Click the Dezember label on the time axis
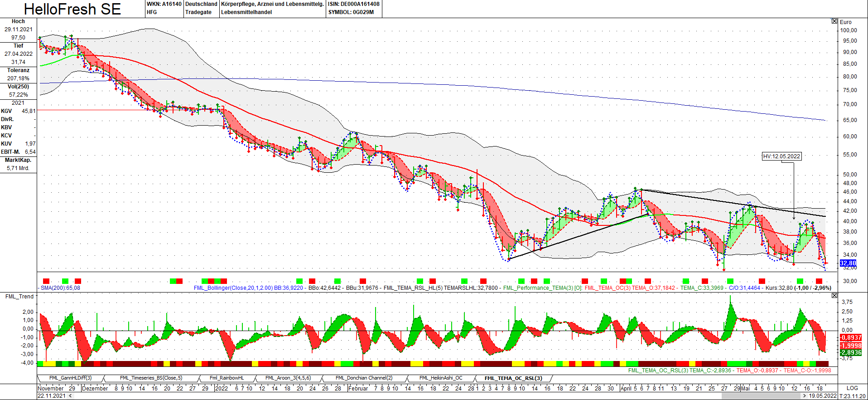 pyautogui.click(x=95, y=389)
